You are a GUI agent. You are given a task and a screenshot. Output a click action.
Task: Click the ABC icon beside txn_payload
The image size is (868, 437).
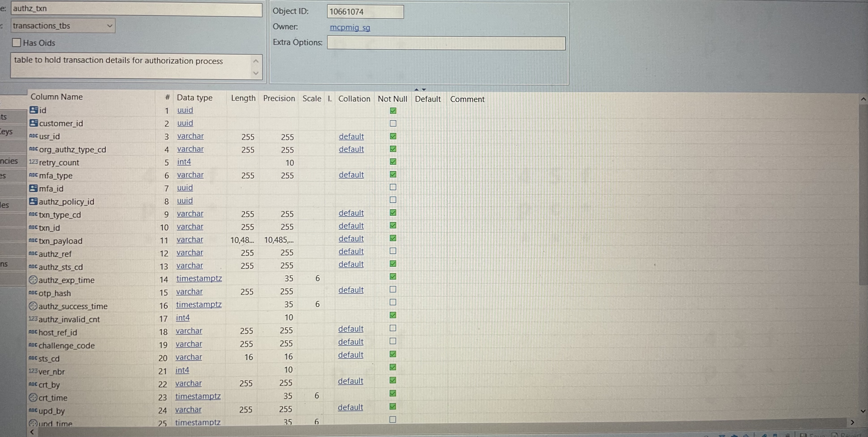click(33, 240)
